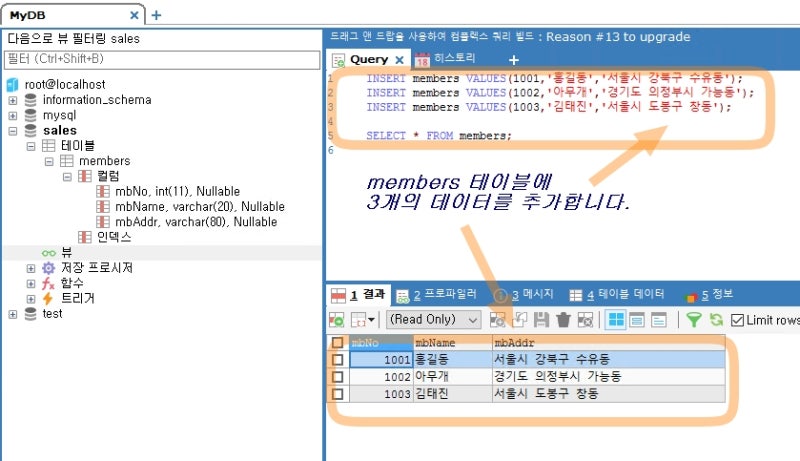Click the sales database icon
The image size is (800, 461).
(x=31, y=131)
